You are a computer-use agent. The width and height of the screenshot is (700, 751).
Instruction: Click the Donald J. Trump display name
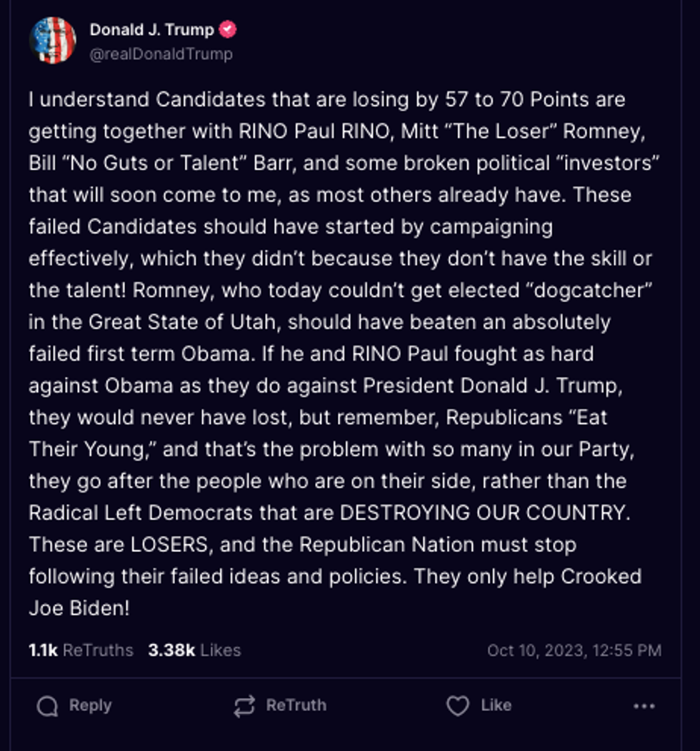151,30
